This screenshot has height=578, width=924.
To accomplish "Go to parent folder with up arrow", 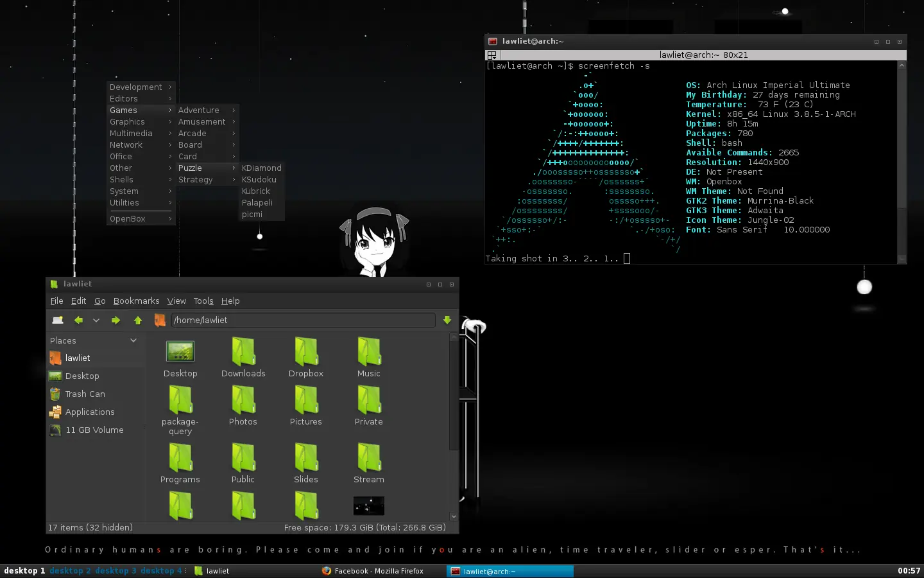I will [138, 320].
